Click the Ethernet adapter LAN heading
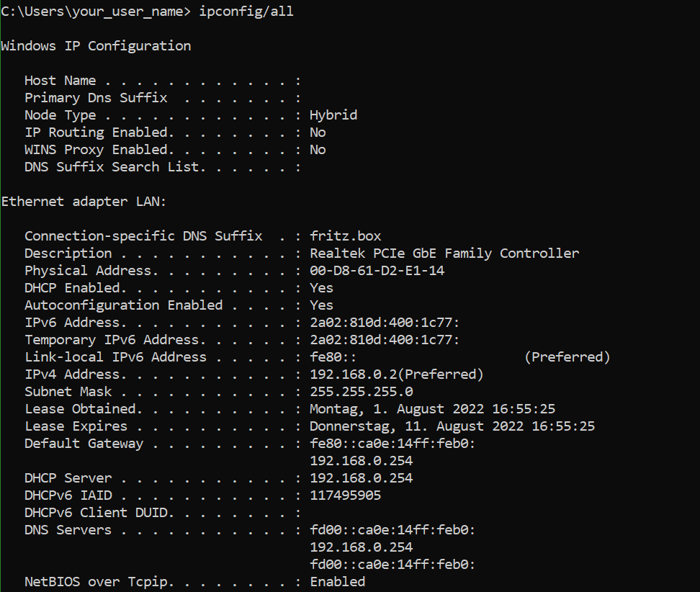The width and height of the screenshot is (700, 592). click(84, 202)
